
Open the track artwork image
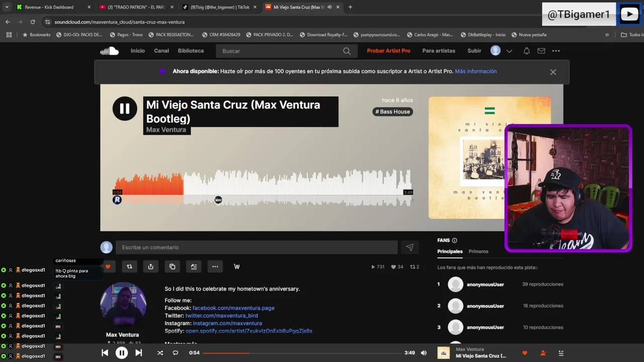[x=490, y=157]
